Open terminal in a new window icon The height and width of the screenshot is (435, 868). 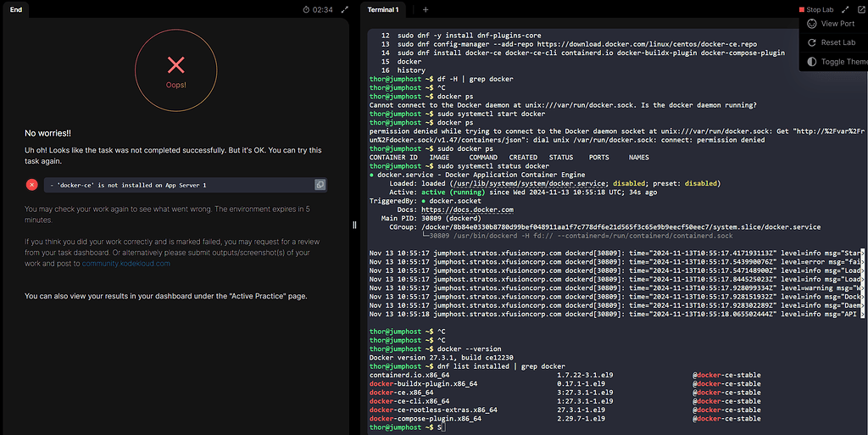(860, 9)
